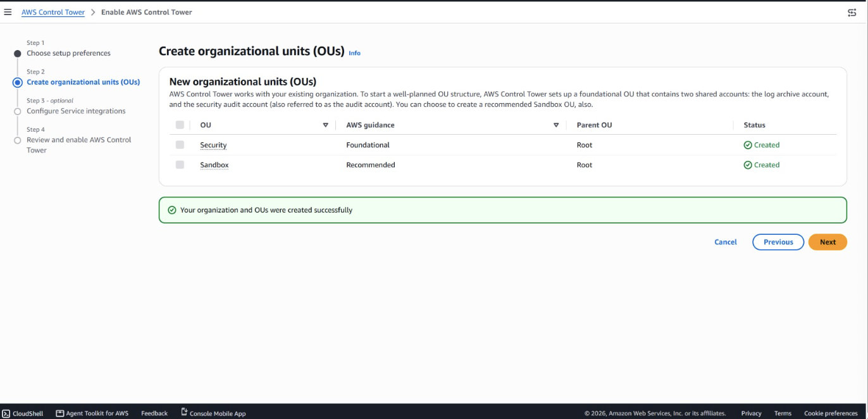Click the Cancel button
The height and width of the screenshot is (419, 868).
(726, 242)
